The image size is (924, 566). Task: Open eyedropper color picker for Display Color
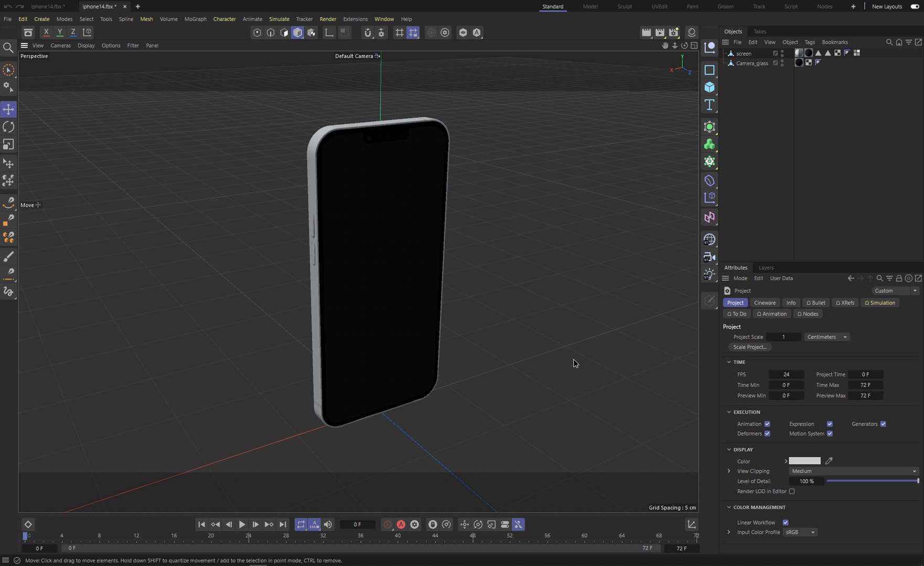coord(829,461)
